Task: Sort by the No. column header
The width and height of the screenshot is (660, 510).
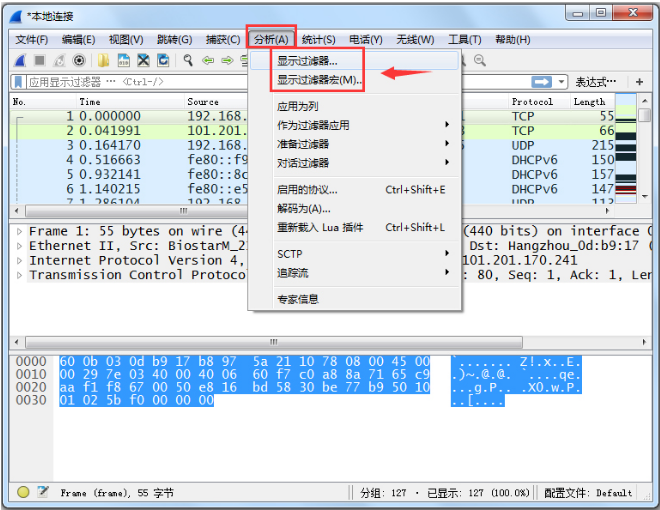Action: click(x=43, y=102)
